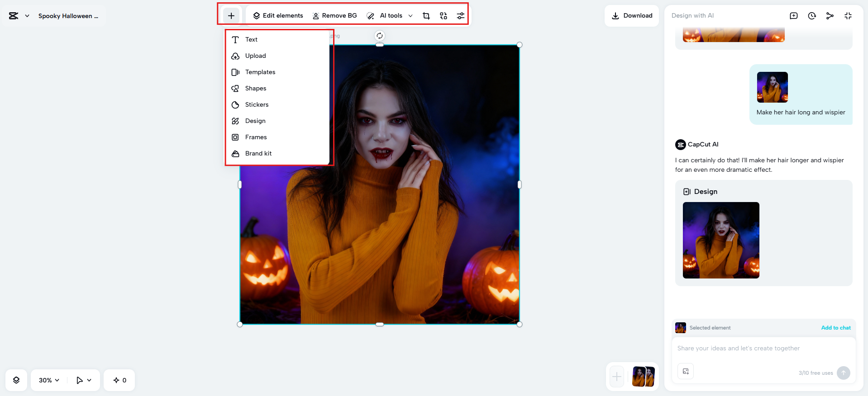Open the CapCut logo menu dropdown
This screenshot has width=868, height=396.
click(19, 16)
